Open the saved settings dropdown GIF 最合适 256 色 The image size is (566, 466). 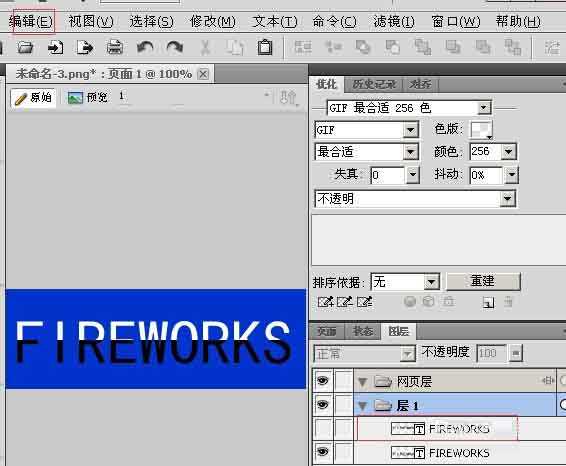[x=483, y=108]
